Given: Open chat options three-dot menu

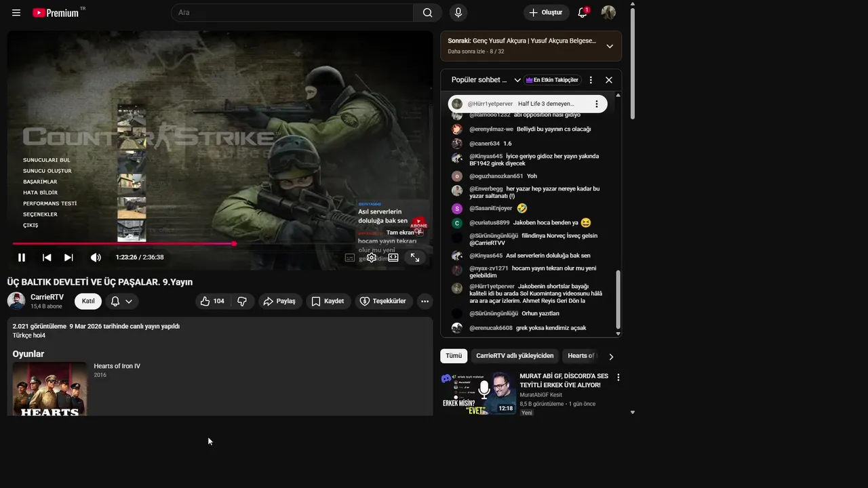Looking at the screenshot, I should pyautogui.click(x=591, y=80).
